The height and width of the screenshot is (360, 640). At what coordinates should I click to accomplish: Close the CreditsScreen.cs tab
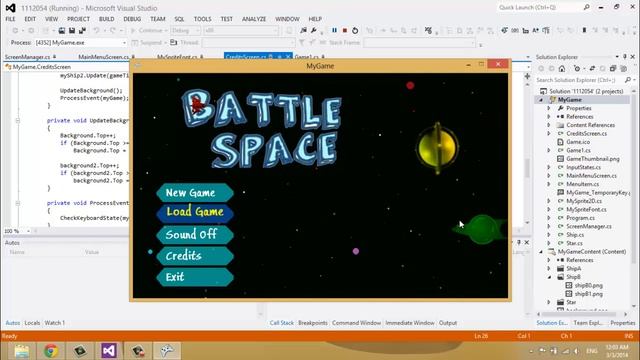(x=288, y=57)
